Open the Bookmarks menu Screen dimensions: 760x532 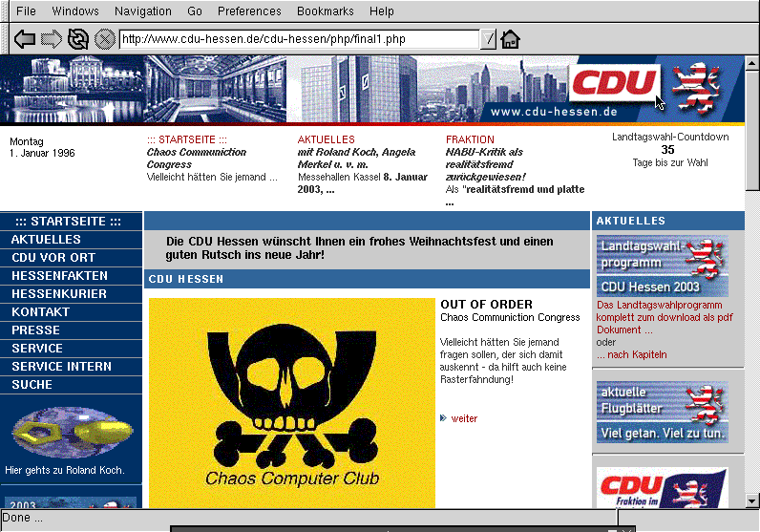326,11
